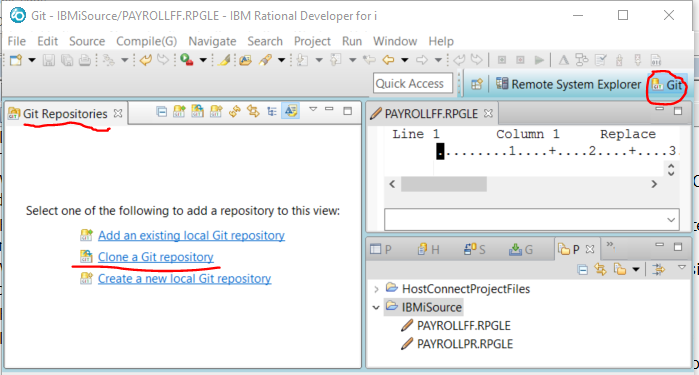Open the Run menu
The height and width of the screenshot is (375, 699).
pyautogui.click(x=352, y=41)
